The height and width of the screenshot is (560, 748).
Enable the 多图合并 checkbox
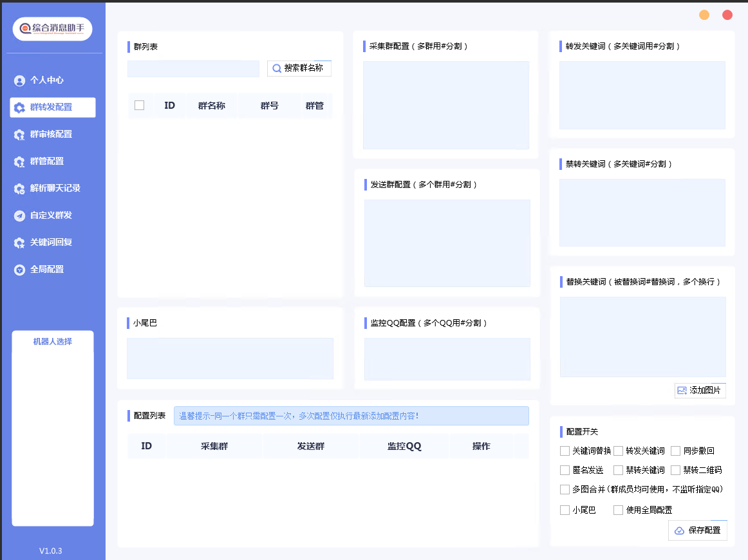coord(565,489)
